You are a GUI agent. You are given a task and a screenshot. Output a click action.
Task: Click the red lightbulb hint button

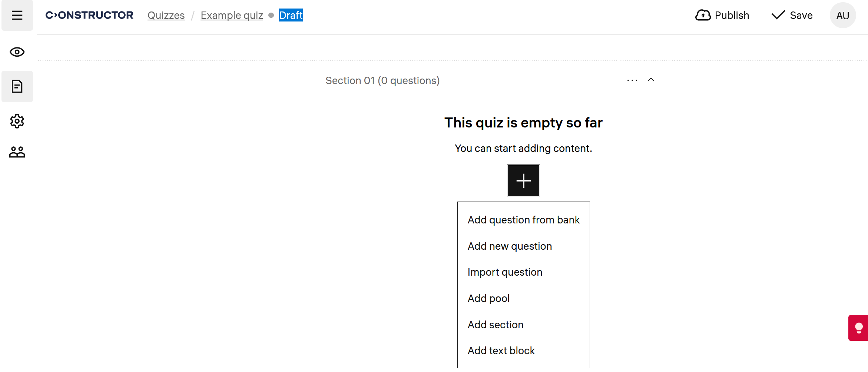tap(858, 328)
